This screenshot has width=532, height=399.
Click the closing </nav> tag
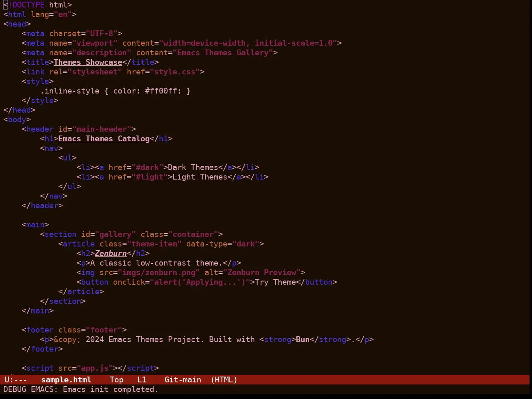54,196
